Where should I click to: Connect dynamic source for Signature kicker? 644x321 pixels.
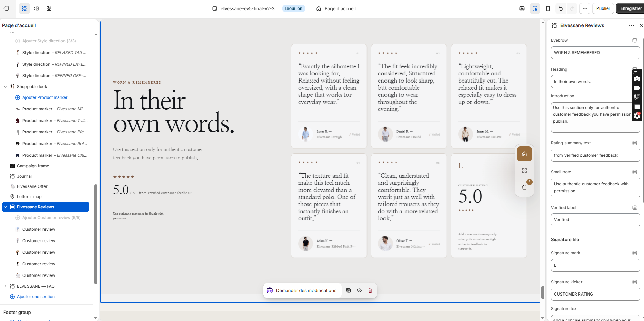click(634, 282)
